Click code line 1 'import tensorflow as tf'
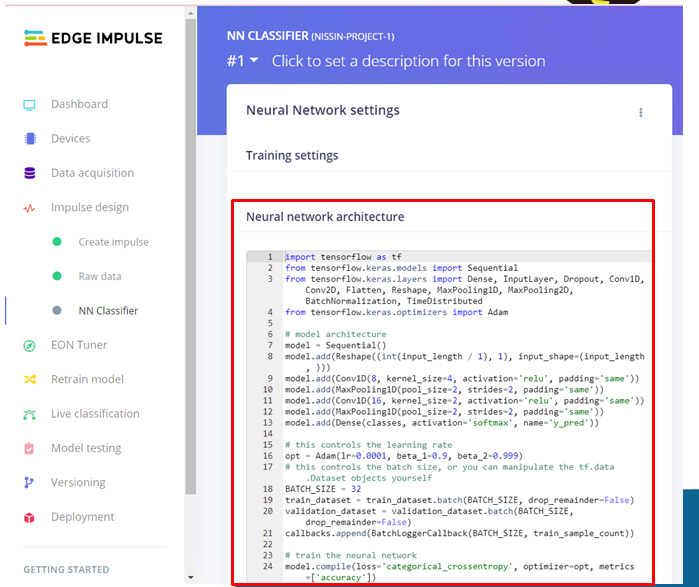The height and width of the screenshot is (587, 699). tap(343, 257)
